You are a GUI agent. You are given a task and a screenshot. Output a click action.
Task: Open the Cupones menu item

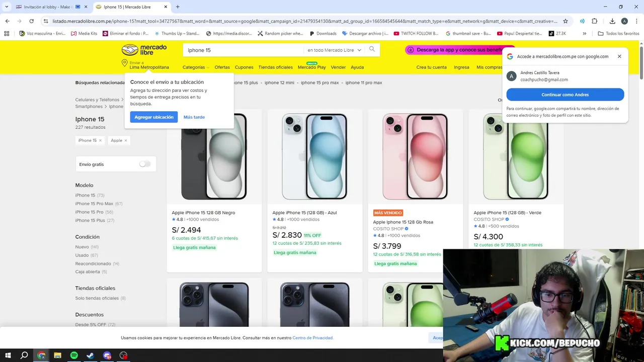244,67
